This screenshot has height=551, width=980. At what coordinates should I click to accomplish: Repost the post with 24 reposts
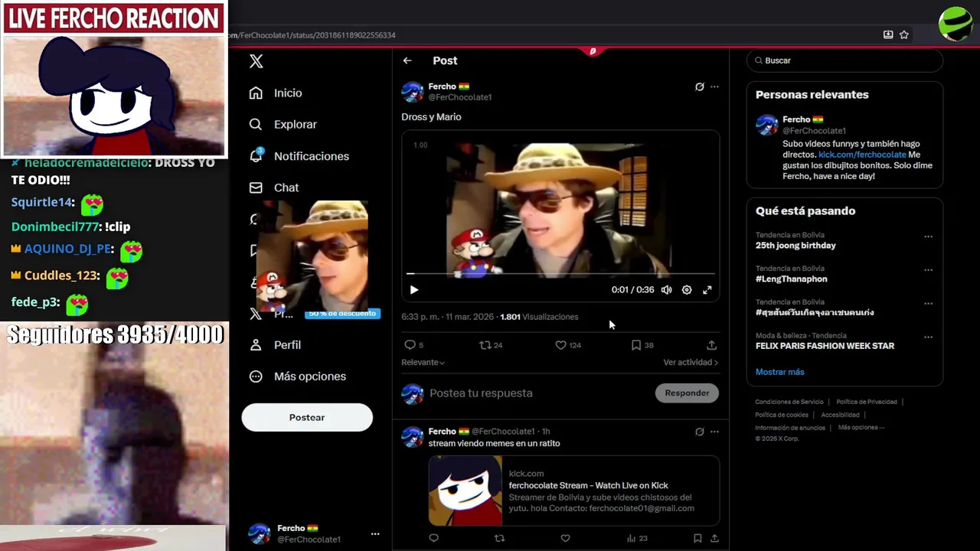point(485,345)
